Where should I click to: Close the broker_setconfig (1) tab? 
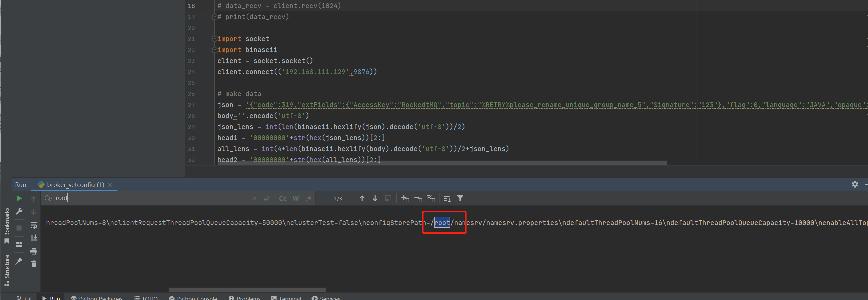[110, 185]
